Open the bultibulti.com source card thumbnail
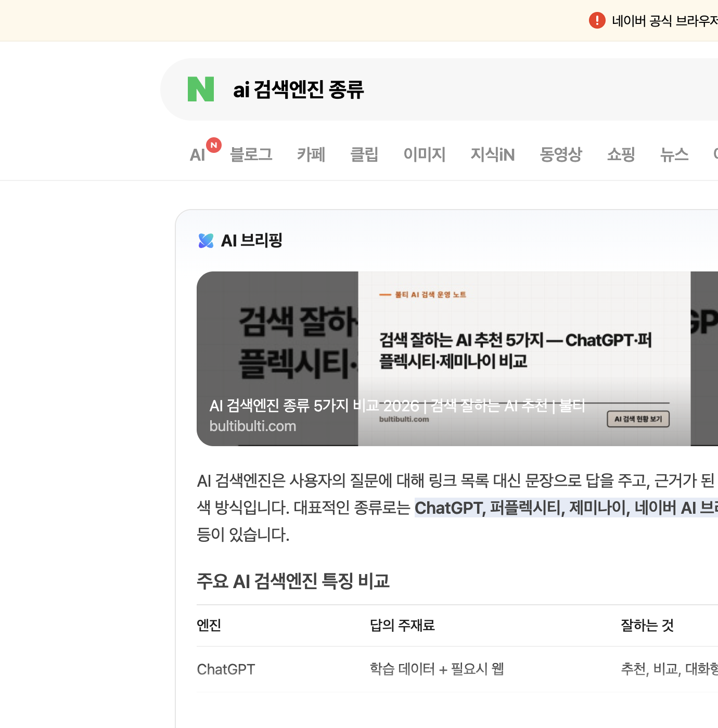The image size is (718, 728). pos(457,359)
